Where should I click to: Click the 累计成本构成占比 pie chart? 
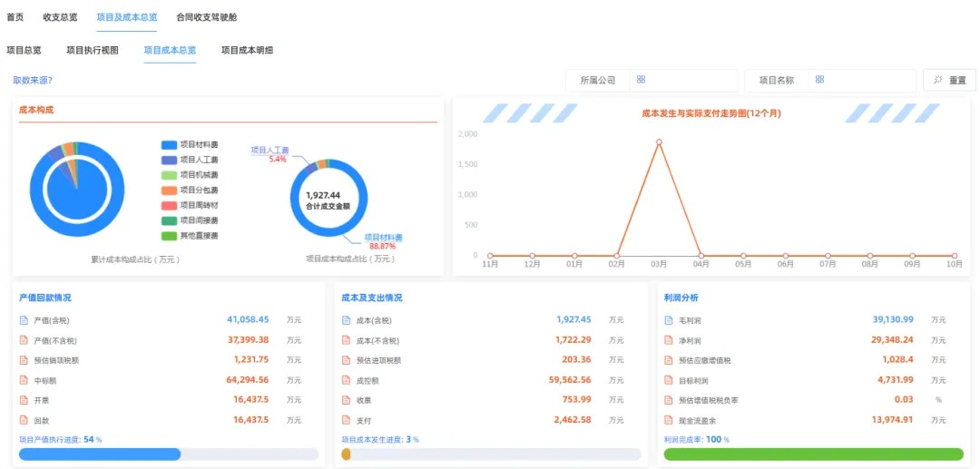(x=77, y=189)
